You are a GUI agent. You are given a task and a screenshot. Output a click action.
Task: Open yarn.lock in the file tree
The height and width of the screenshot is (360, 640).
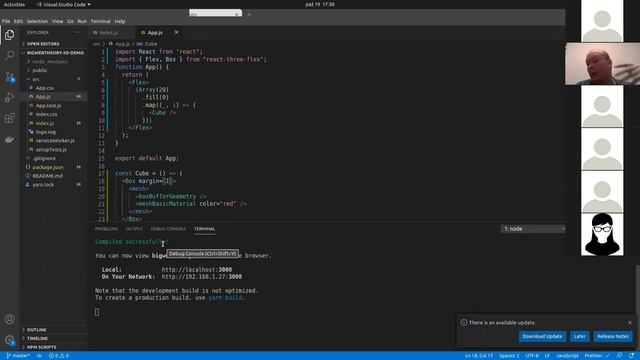[43, 184]
